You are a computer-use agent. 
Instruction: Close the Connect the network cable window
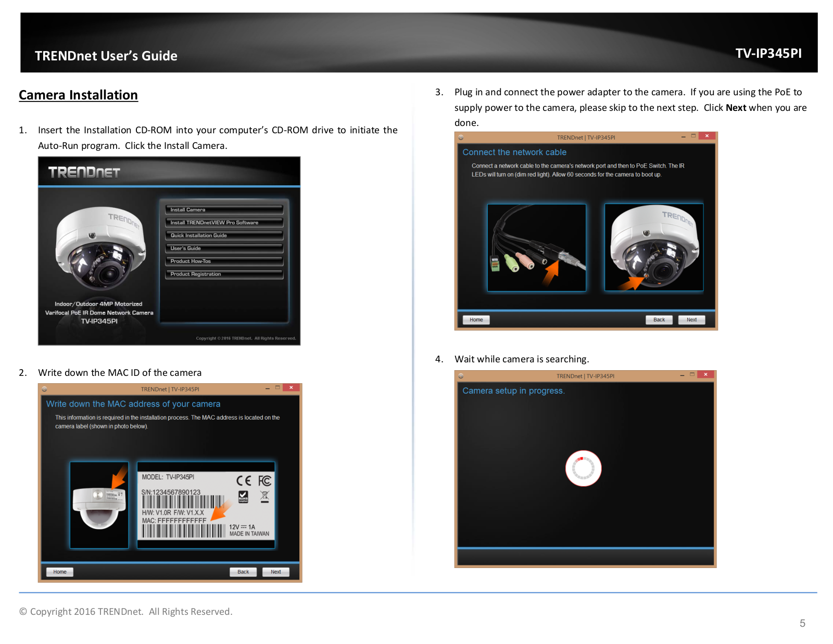(x=707, y=136)
